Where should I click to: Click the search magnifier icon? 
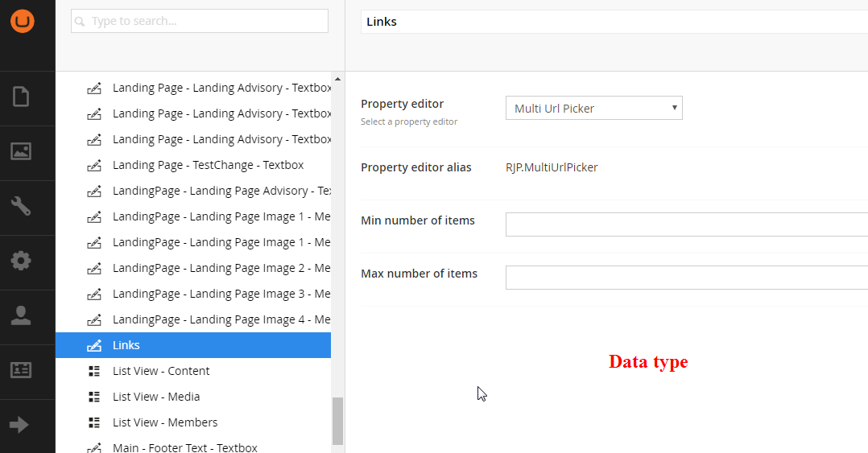pyautogui.click(x=80, y=22)
